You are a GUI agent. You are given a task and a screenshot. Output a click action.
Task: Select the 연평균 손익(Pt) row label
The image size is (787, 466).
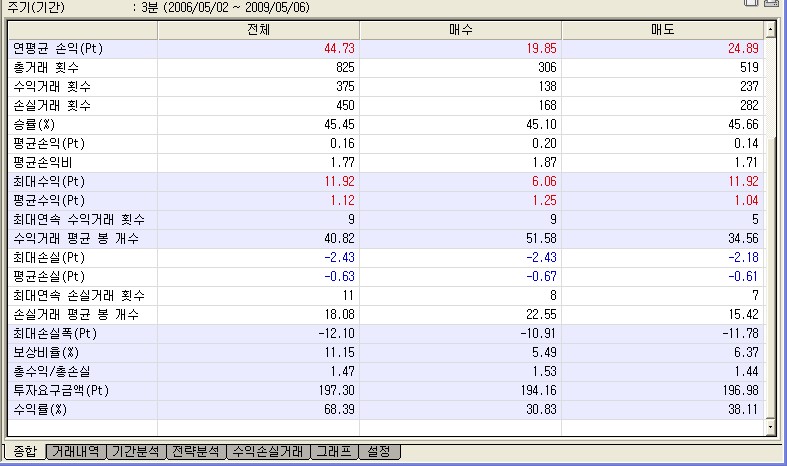59,48
